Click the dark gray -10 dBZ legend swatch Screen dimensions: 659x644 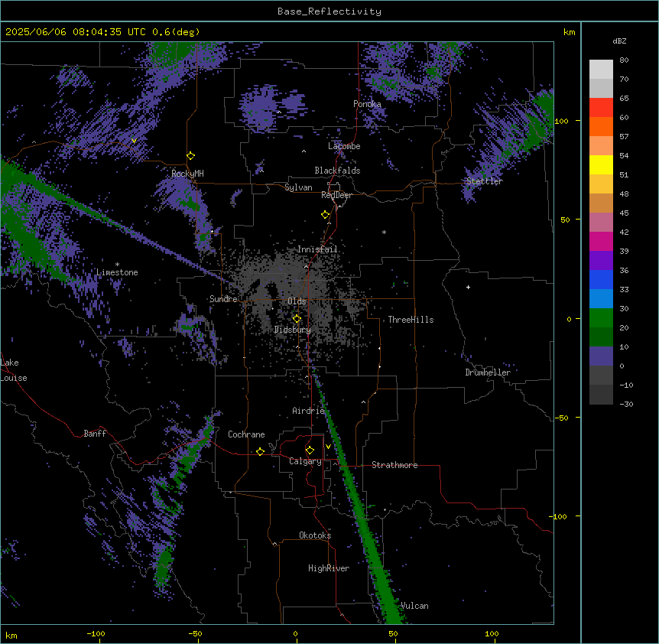coord(601,395)
